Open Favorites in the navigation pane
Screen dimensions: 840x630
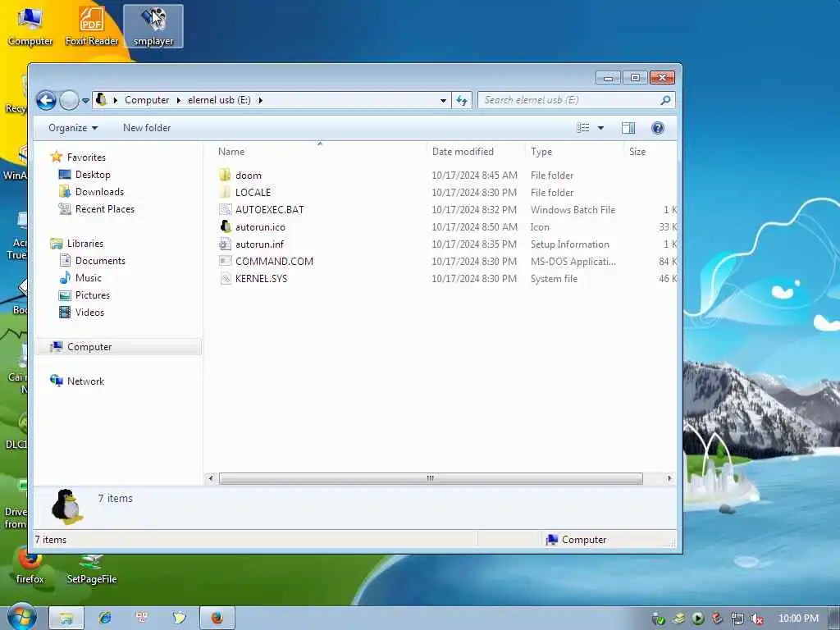(85, 157)
